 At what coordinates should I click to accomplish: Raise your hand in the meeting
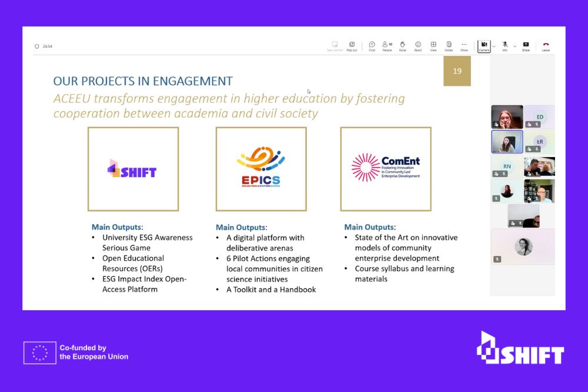click(403, 46)
